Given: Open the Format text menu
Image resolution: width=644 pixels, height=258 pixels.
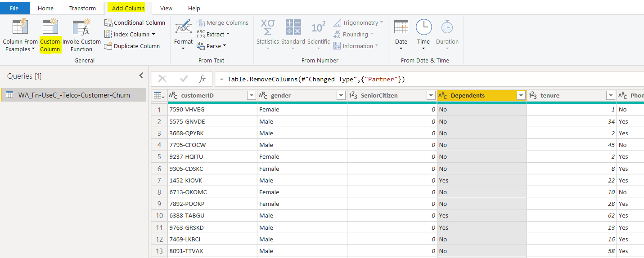Looking at the screenshot, I should [x=183, y=35].
